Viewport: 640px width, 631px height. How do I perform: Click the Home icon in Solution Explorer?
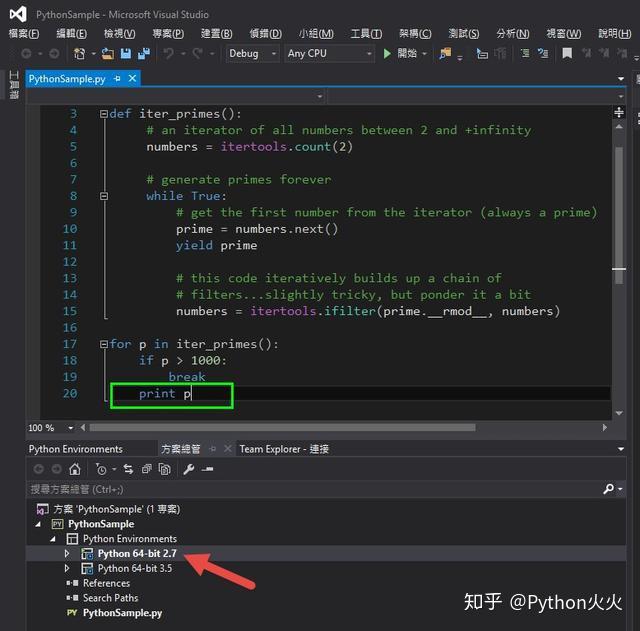(x=75, y=469)
